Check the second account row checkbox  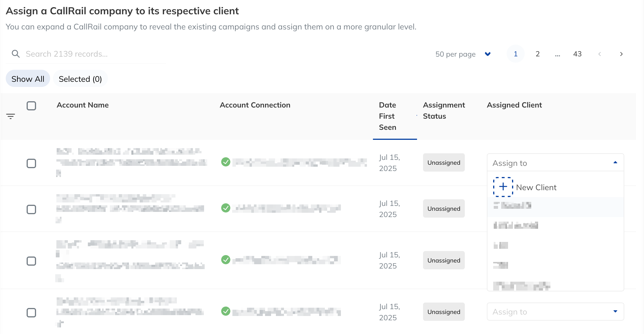[31, 210]
